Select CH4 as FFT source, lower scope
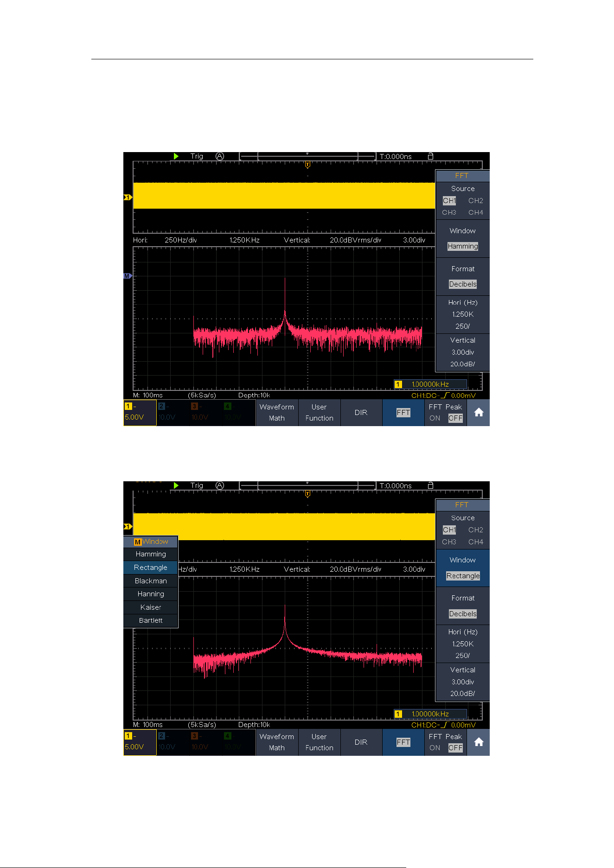Screen dimensions: 614x868 pos(476,542)
